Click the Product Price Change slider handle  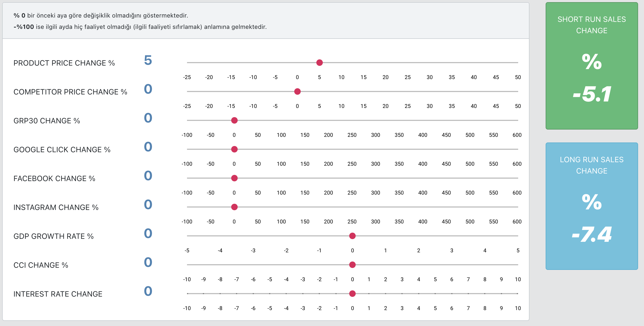[x=319, y=63]
